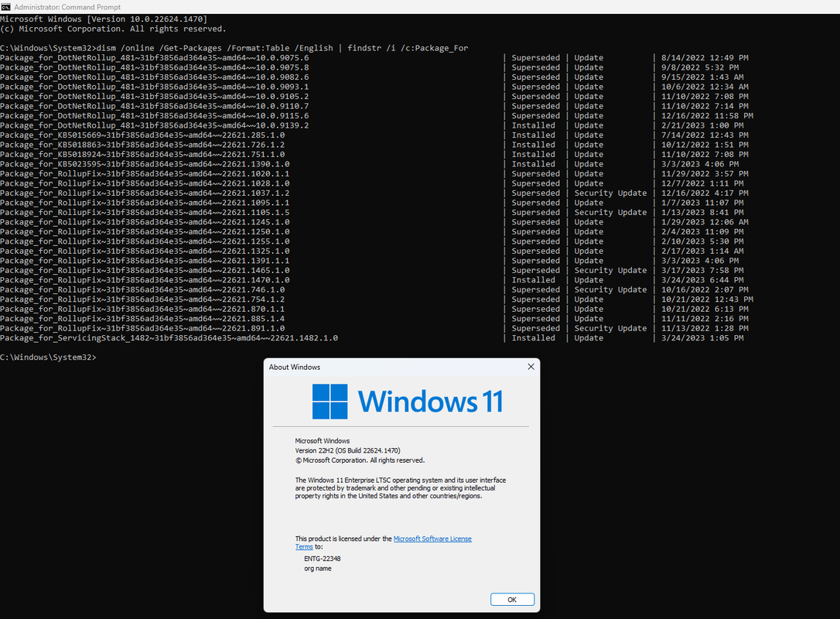Click Installed status for RollupFix 22621.1470 row
The image size is (840, 619).
533,280
